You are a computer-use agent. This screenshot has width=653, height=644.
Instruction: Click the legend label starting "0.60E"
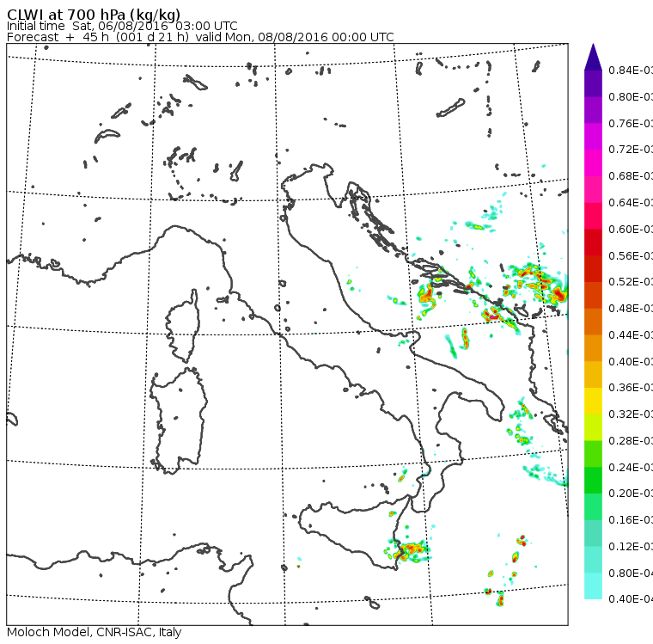coord(631,230)
